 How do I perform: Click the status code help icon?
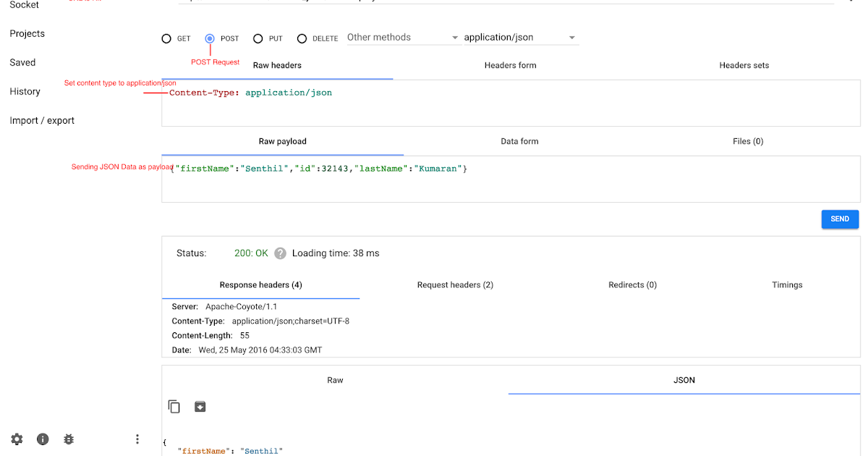(x=281, y=253)
